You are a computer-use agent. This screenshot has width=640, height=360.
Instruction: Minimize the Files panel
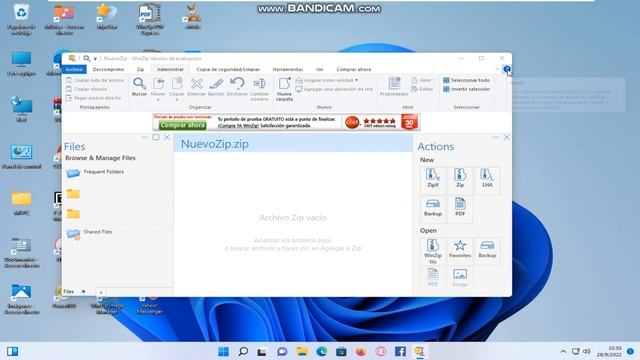[x=144, y=138]
